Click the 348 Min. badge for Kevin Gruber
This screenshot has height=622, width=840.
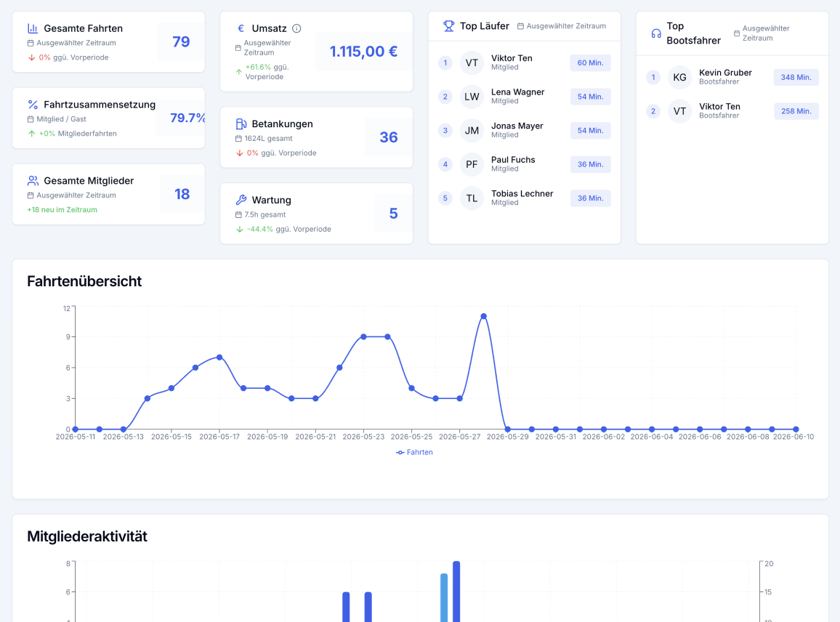pyautogui.click(x=796, y=77)
